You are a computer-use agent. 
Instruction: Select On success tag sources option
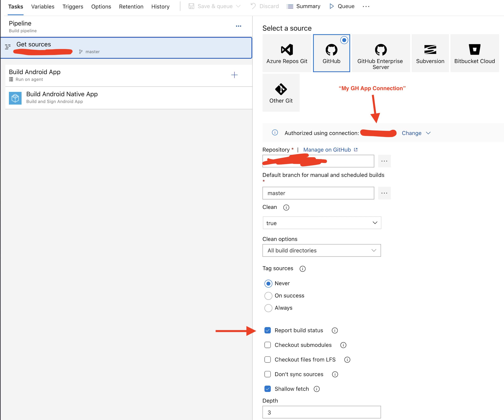[x=268, y=296]
